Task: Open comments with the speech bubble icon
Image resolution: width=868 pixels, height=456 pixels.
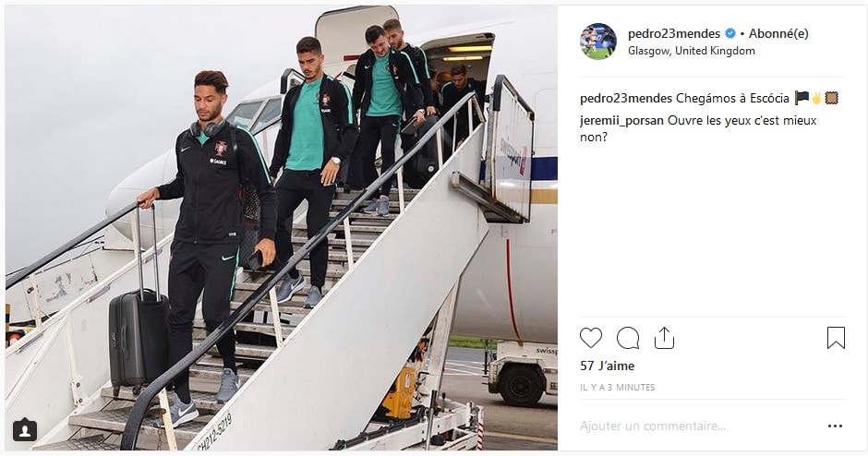Action: coord(628,338)
